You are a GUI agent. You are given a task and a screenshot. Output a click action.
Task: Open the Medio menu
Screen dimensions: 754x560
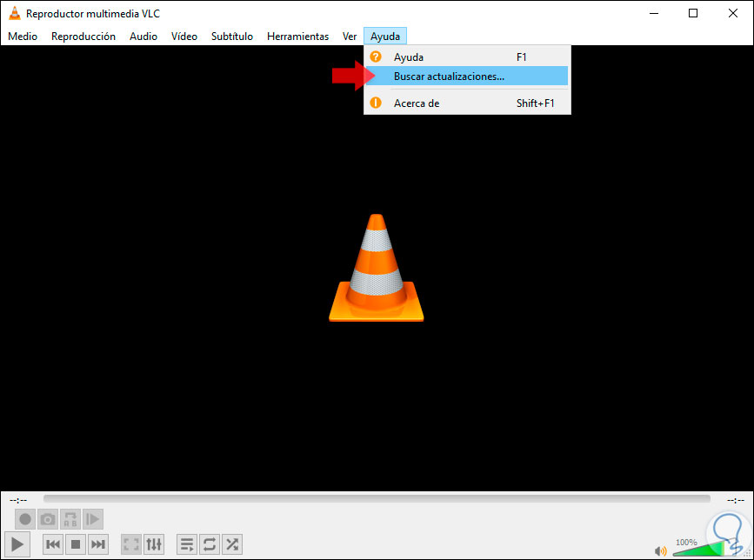23,37
